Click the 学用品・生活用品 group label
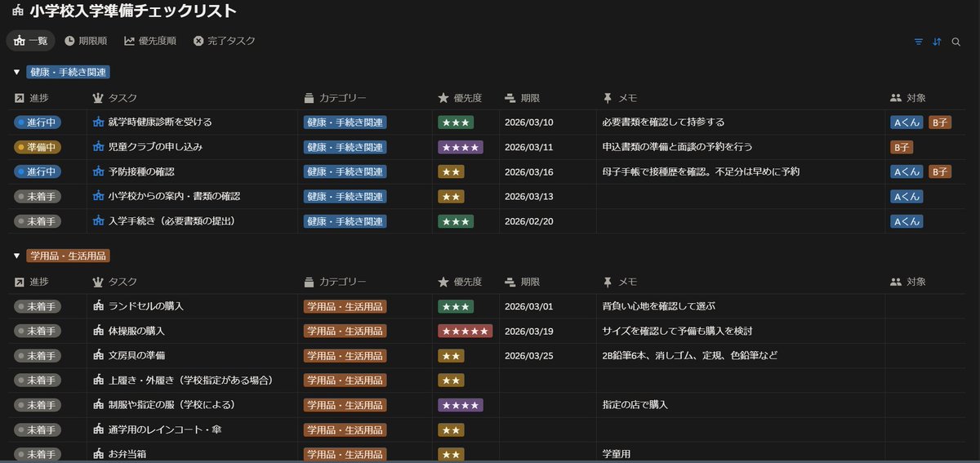The image size is (980, 463). pos(68,256)
